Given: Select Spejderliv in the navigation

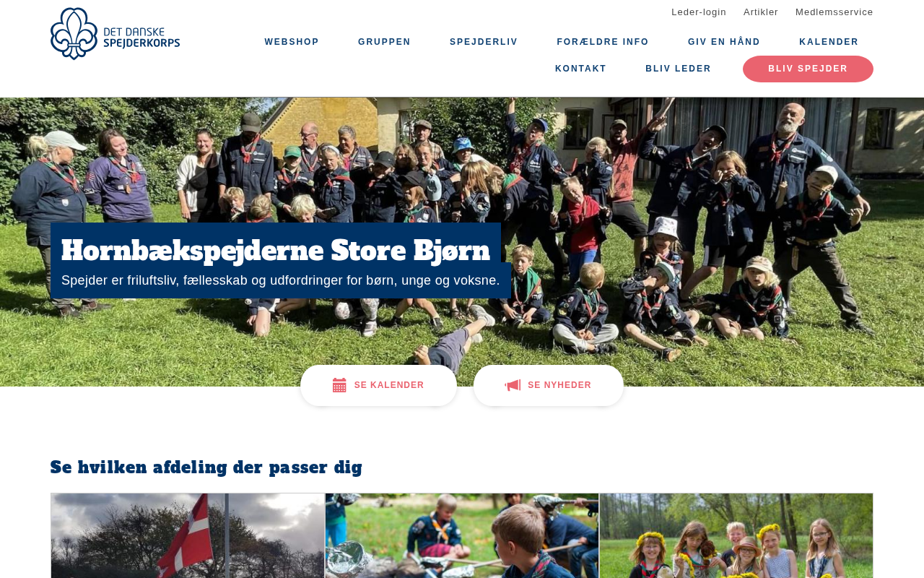Looking at the screenshot, I should [484, 42].
